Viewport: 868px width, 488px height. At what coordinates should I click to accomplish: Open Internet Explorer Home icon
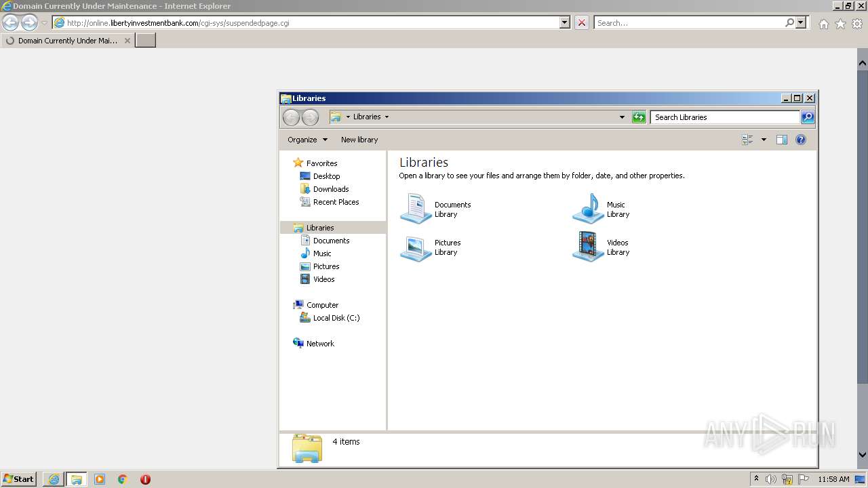tap(823, 24)
